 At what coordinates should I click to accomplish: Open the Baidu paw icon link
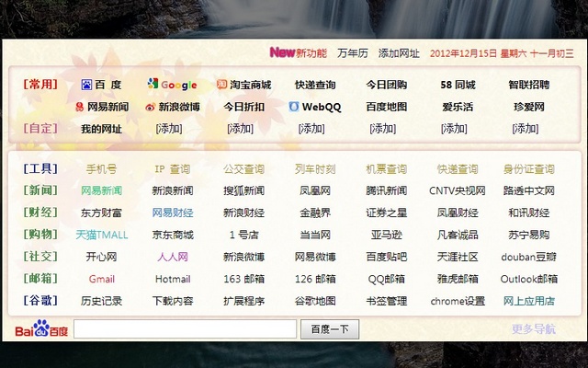86,85
